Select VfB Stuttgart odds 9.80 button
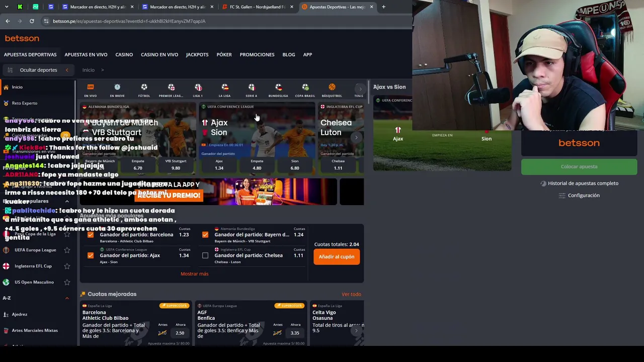The height and width of the screenshot is (362, 644). coord(176,165)
